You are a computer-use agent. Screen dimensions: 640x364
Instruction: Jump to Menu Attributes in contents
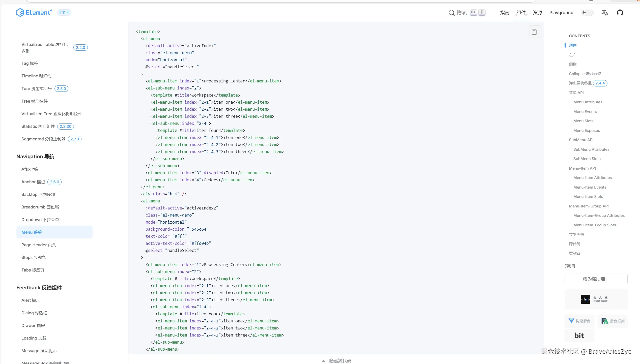pyautogui.click(x=588, y=102)
